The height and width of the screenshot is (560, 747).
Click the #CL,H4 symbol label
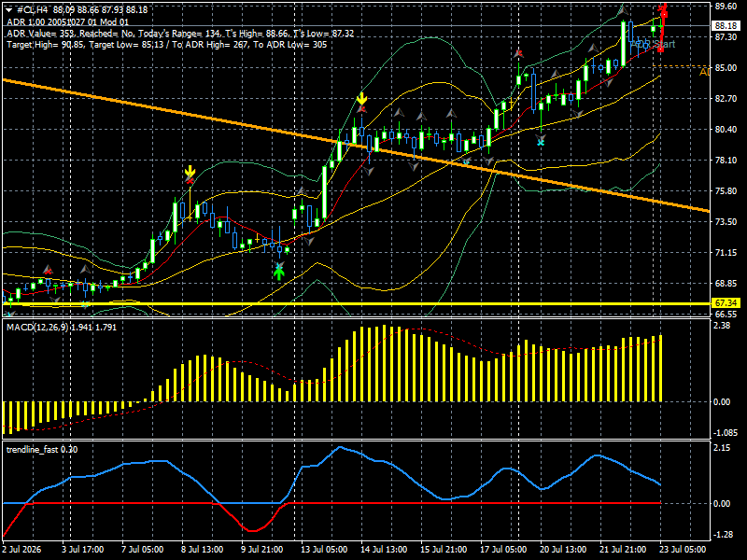point(33,10)
